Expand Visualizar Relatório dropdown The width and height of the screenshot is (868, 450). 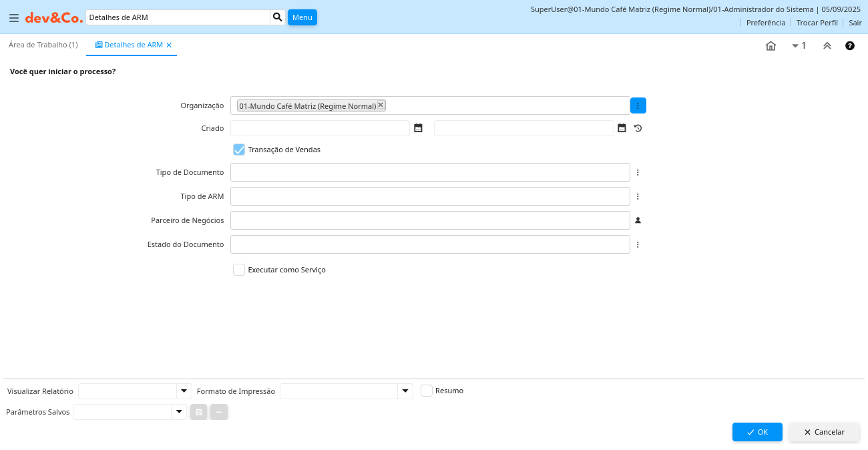pyautogui.click(x=184, y=391)
